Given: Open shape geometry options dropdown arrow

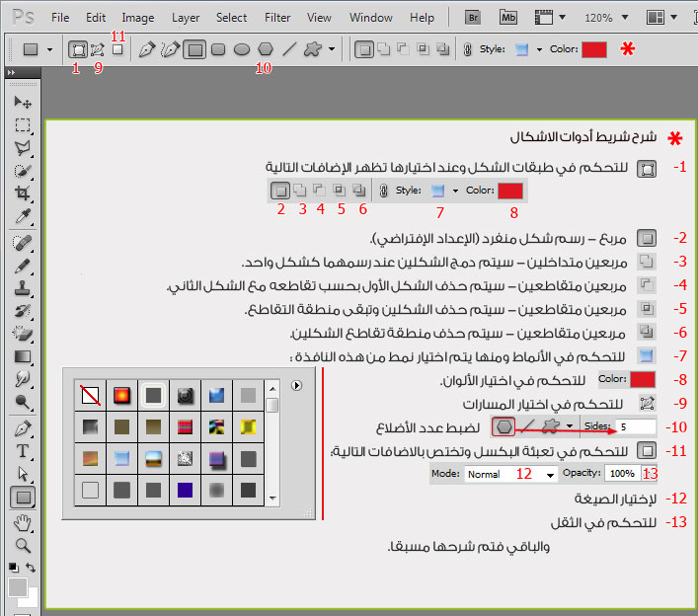Looking at the screenshot, I should (x=332, y=49).
